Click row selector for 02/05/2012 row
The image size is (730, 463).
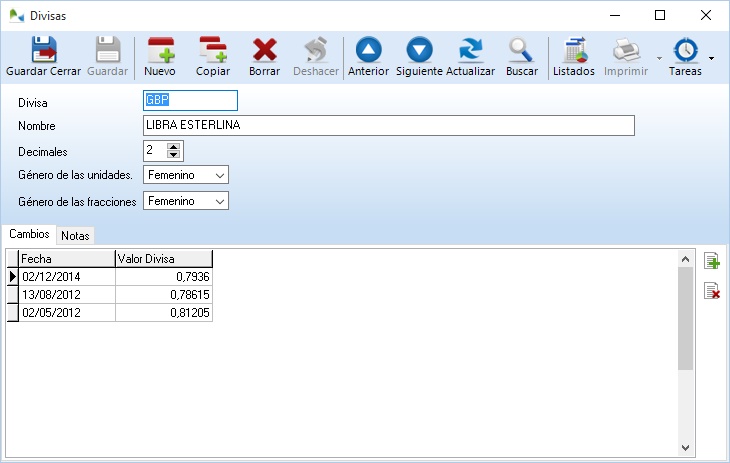tap(13, 313)
